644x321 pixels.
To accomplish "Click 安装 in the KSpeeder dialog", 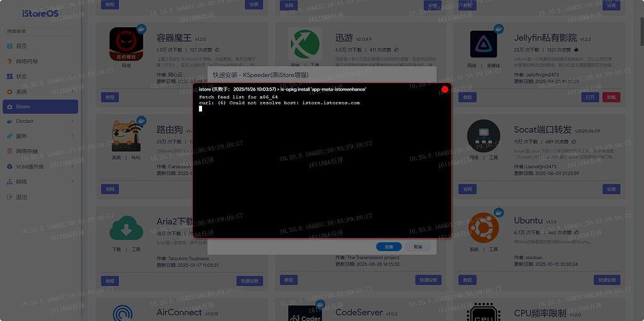I will [x=389, y=247].
